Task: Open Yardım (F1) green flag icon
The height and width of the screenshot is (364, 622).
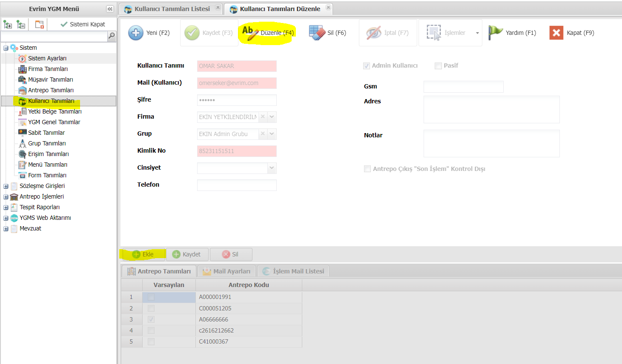Action: (x=495, y=33)
